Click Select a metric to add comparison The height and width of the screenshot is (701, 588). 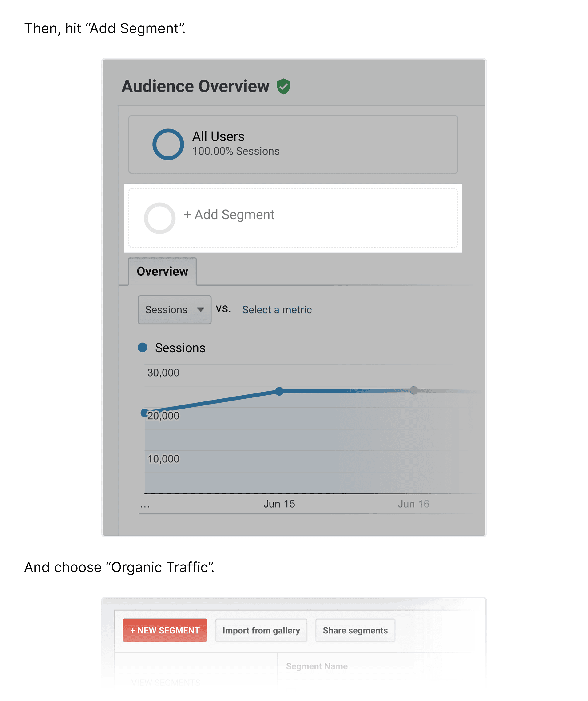tap(277, 310)
